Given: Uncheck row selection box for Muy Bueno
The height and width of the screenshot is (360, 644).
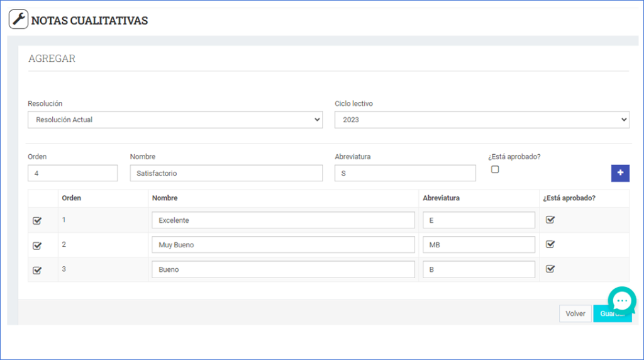Looking at the screenshot, I should coord(37,245).
